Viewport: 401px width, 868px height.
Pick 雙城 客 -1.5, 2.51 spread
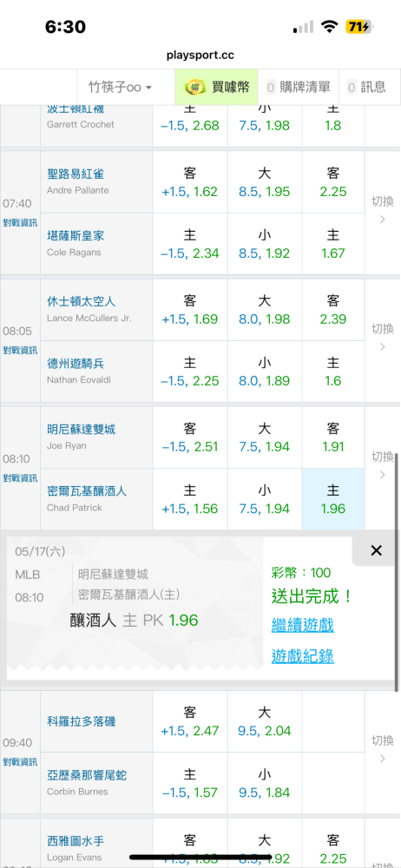coord(190,437)
